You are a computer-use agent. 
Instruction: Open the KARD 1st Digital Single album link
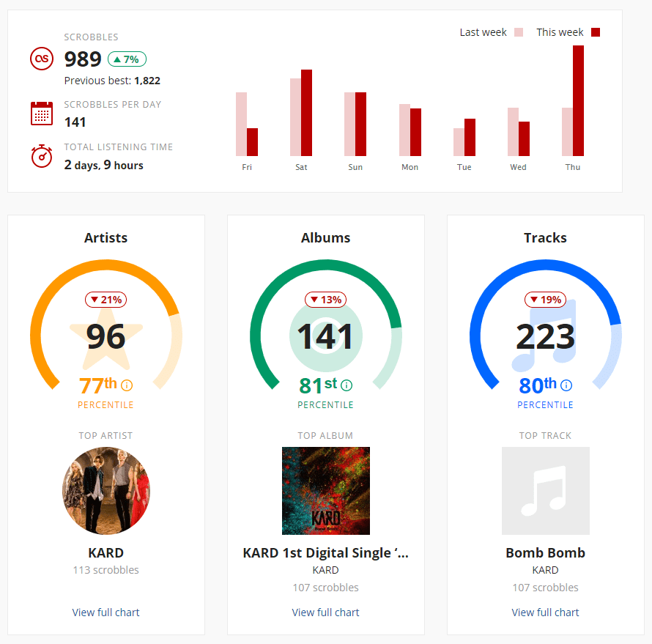click(x=325, y=553)
